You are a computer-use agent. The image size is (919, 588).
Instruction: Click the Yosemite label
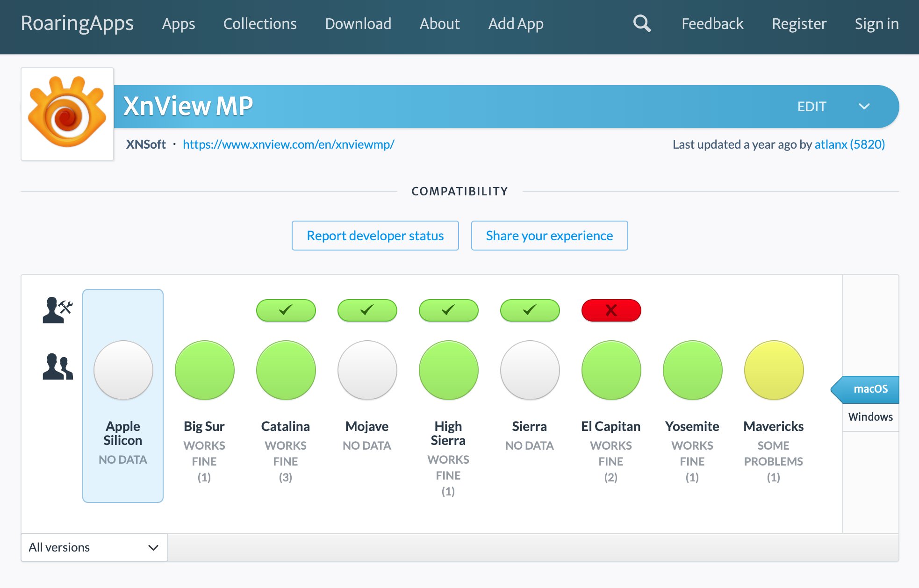pyautogui.click(x=692, y=426)
